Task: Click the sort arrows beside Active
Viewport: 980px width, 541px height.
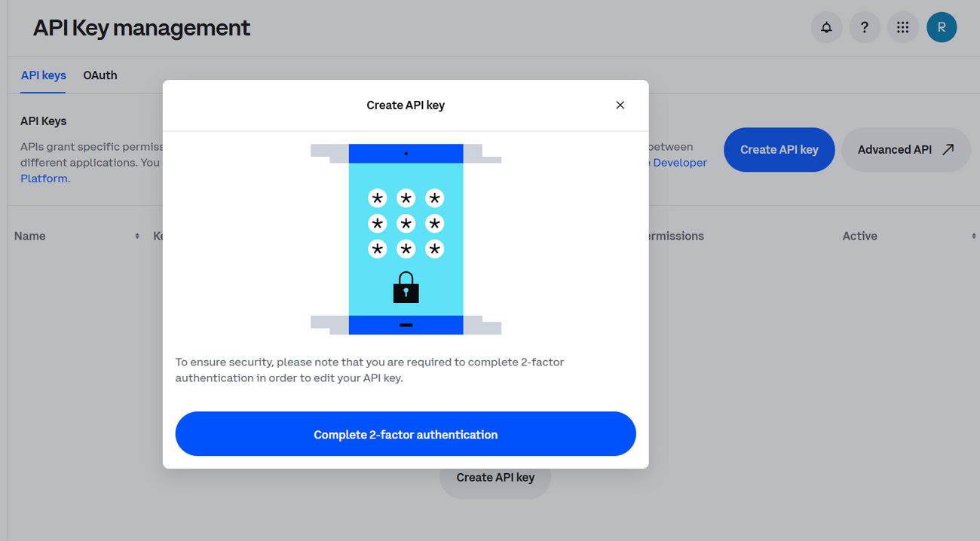Action: coord(972,236)
